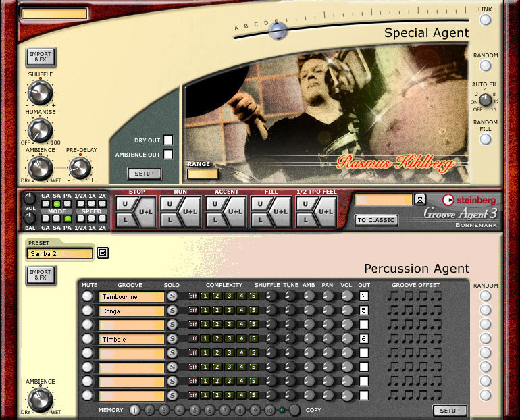Image resolution: width=520 pixels, height=420 pixels.
Task: Click the Link button
Action: coord(486,20)
